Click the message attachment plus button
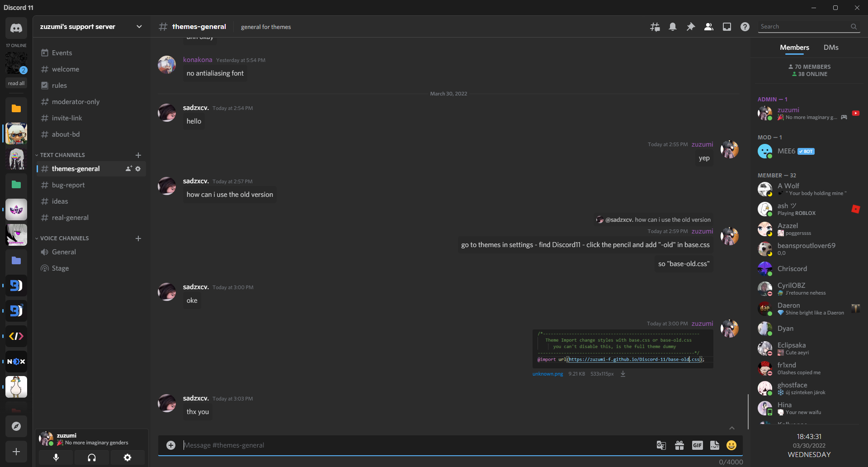The image size is (868, 467). pos(171,445)
